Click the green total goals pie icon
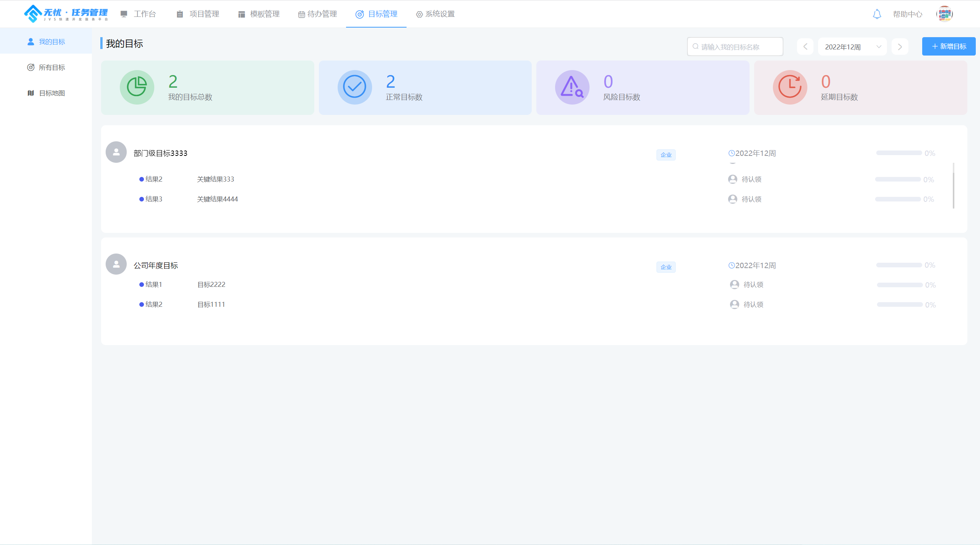 click(137, 87)
